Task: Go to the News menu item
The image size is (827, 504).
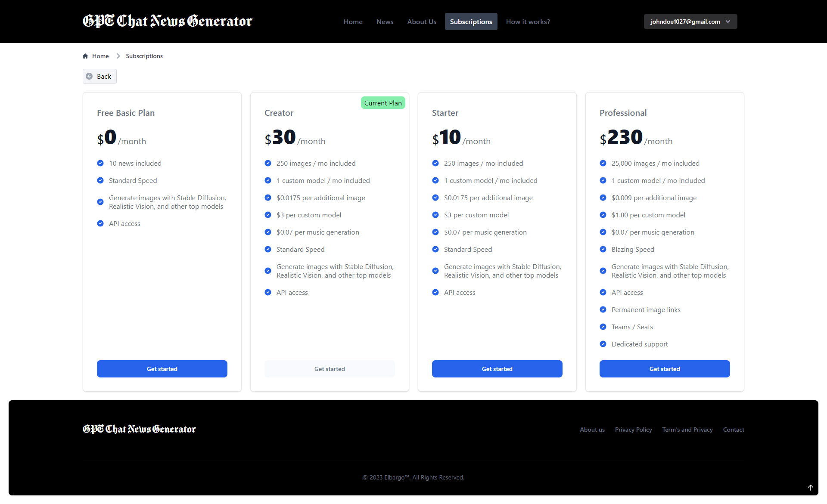Action: (x=385, y=22)
